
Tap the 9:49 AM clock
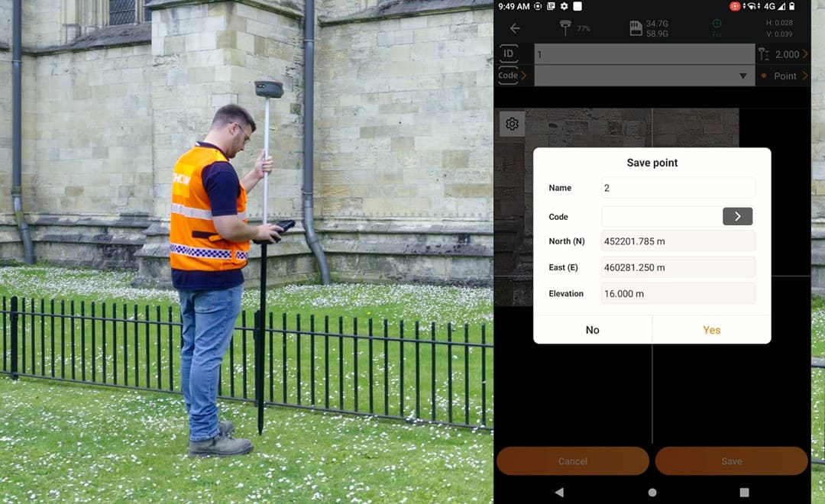click(x=513, y=6)
